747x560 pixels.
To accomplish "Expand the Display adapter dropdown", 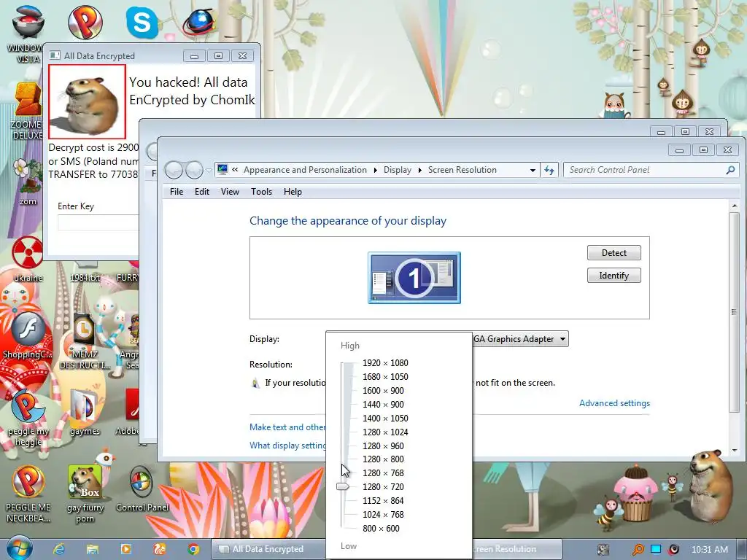I will [x=562, y=339].
